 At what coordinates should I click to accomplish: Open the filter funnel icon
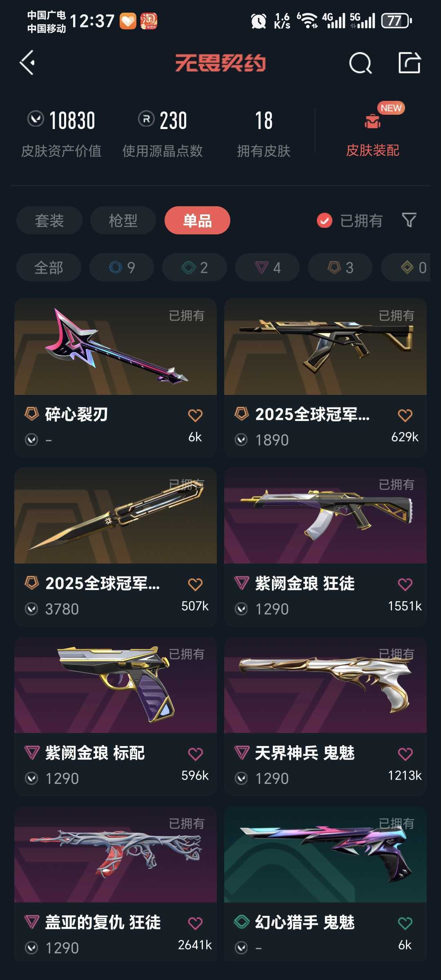[x=409, y=220]
